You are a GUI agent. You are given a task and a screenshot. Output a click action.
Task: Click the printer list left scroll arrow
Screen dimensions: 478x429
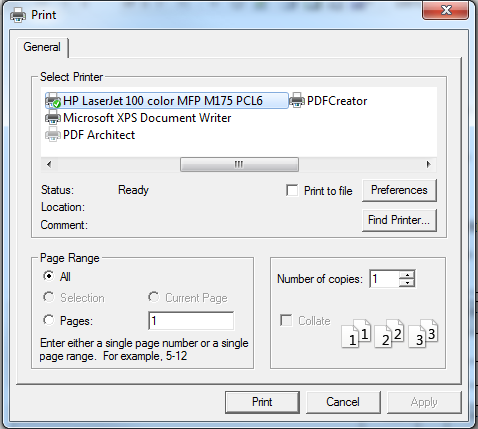point(49,164)
